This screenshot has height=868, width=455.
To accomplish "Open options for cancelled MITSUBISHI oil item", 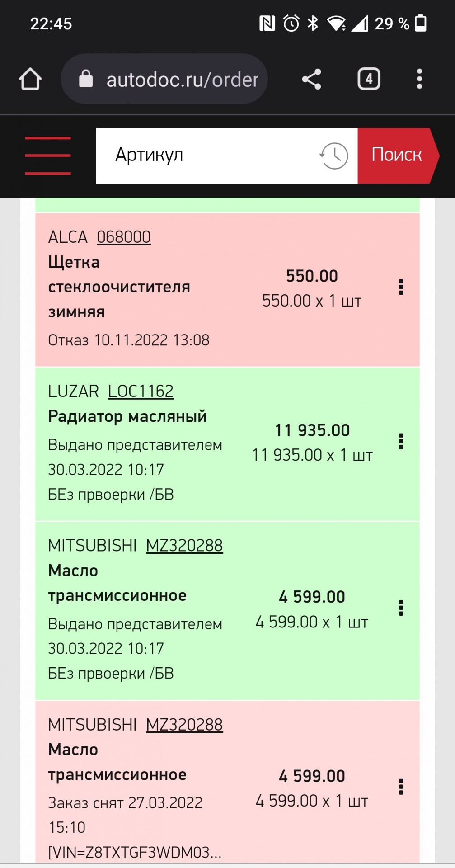I will click(401, 787).
